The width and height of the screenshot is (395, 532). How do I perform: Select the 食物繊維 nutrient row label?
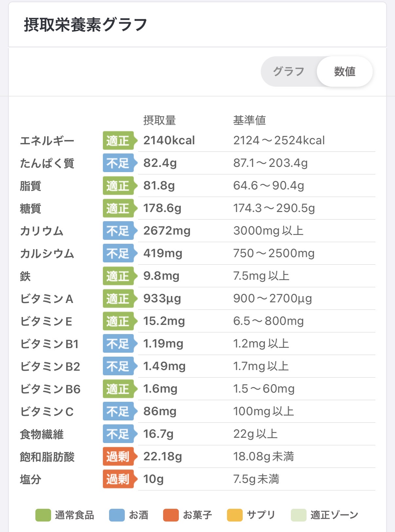click(x=42, y=434)
